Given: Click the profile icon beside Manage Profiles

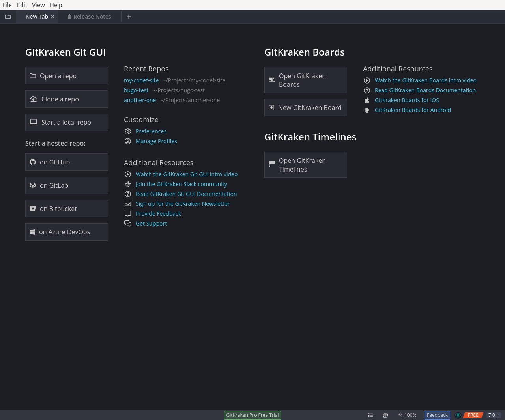Looking at the screenshot, I should click(128, 141).
